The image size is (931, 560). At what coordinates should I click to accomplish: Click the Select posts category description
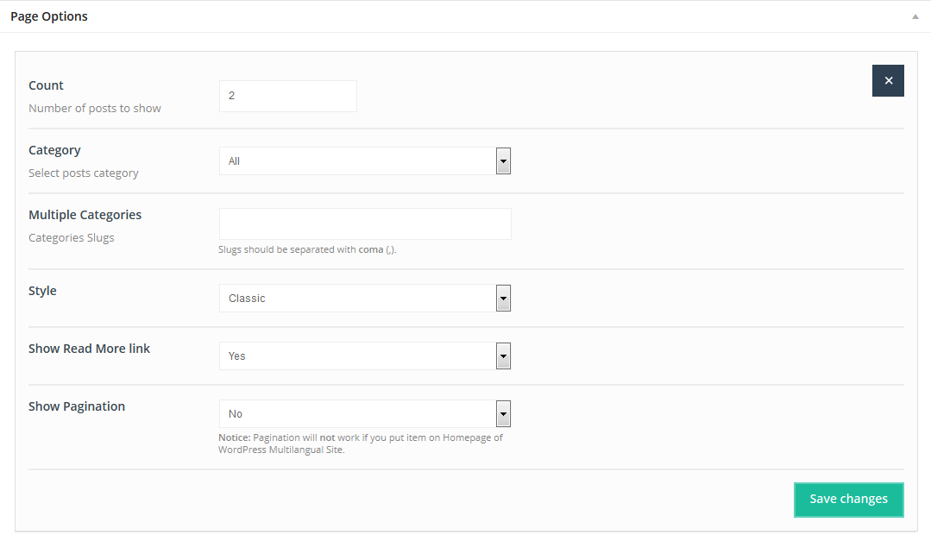pyautogui.click(x=84, y=173)
